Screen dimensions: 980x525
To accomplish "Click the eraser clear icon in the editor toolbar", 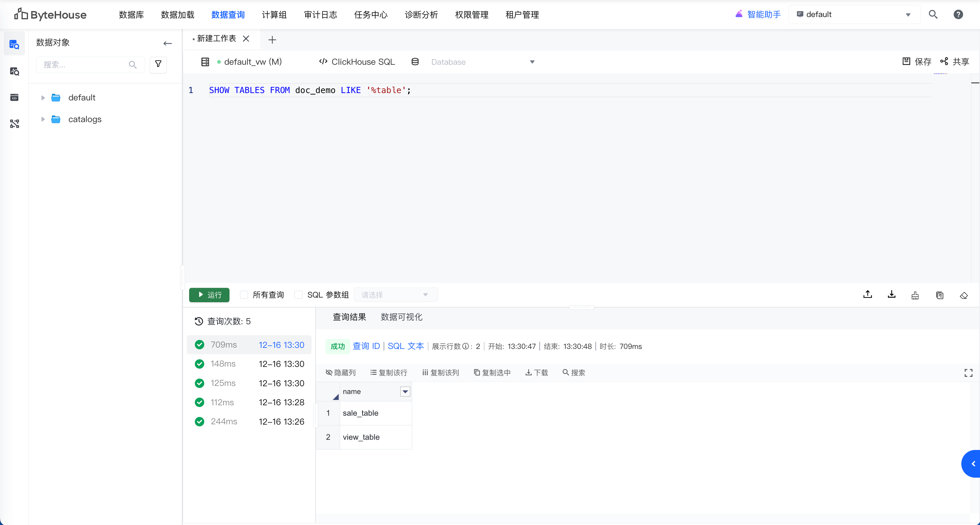I will point(963,295).
